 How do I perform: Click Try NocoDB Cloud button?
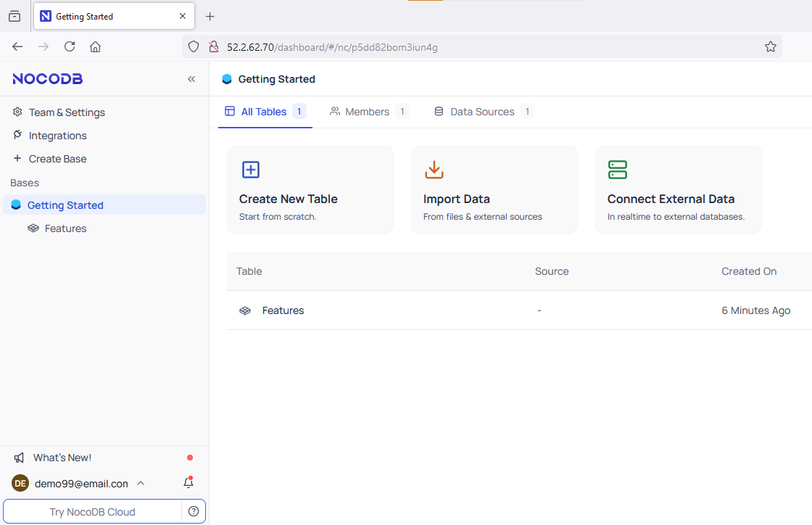92,511
